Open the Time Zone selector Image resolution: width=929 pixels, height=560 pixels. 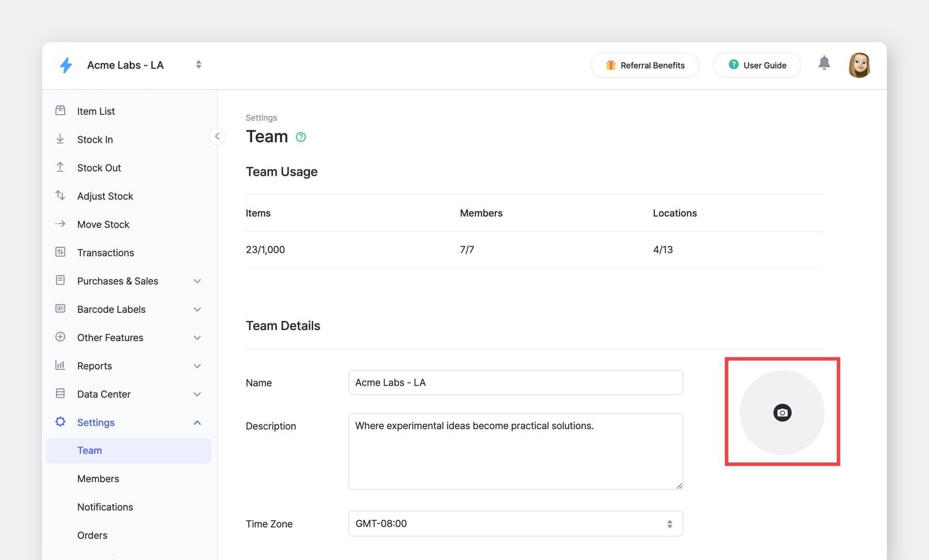pos(515,523)
